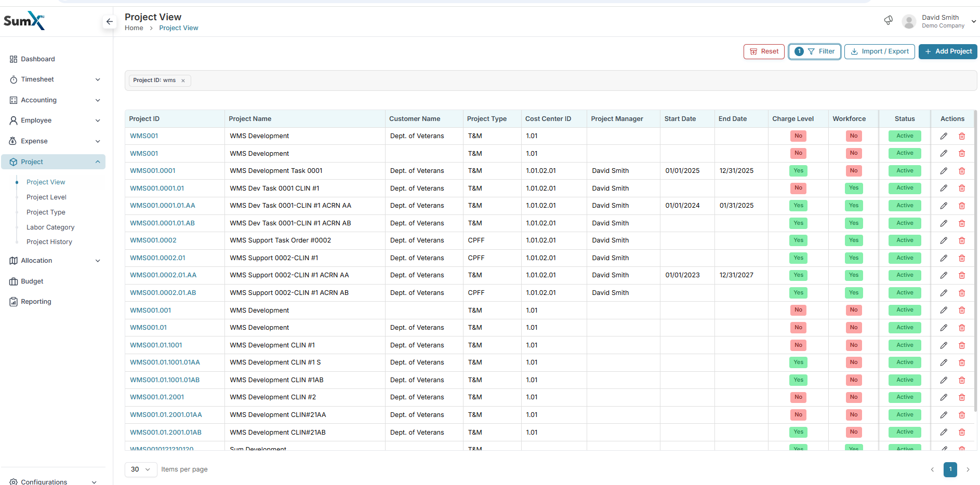Open the Filter panel button

(x=815, y=51)
